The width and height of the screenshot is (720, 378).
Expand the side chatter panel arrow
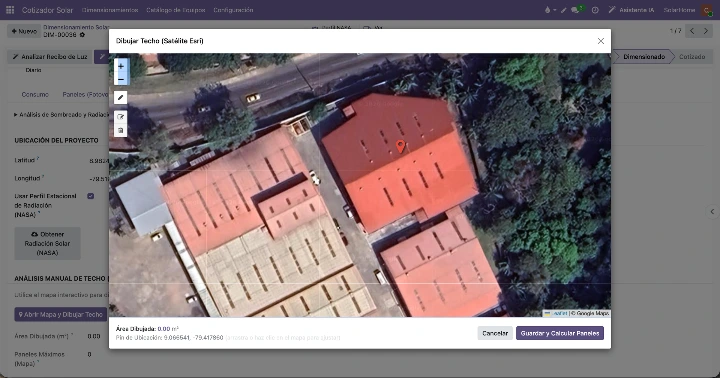[712, 212]
